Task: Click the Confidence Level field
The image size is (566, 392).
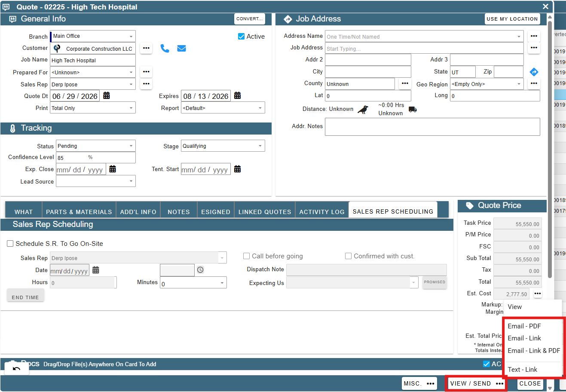Action: (x=96, y=157)
